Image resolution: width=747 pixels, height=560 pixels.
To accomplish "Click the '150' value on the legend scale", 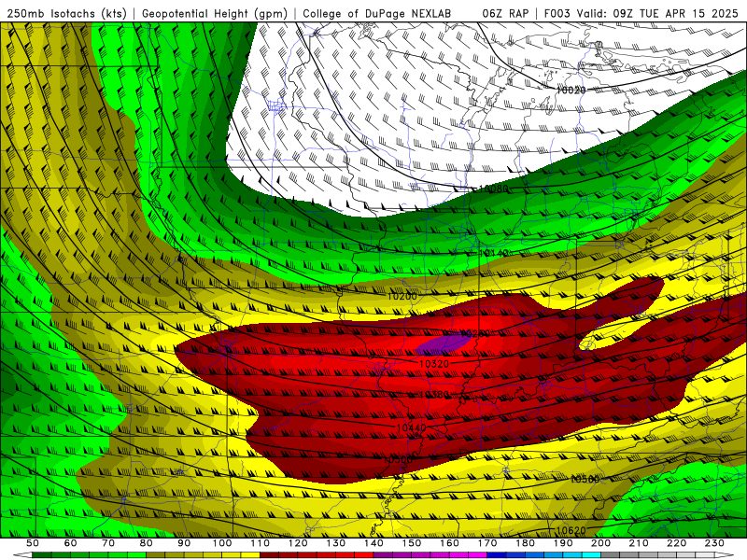I will pos(412,543).
